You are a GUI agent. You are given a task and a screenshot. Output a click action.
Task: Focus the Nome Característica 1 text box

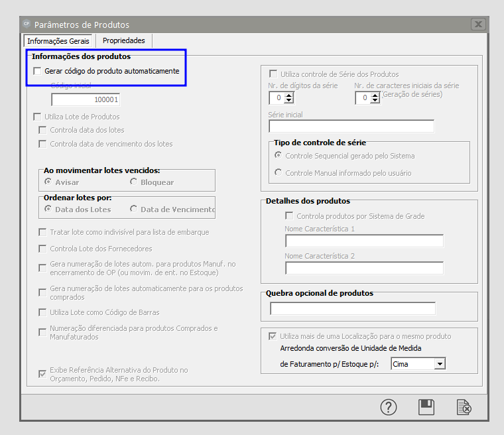pyautogui.click(x=363, y=241)
